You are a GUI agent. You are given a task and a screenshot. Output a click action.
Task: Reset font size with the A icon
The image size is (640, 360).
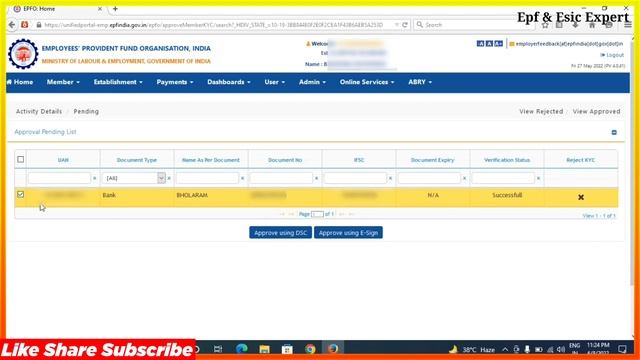point(489,44)
